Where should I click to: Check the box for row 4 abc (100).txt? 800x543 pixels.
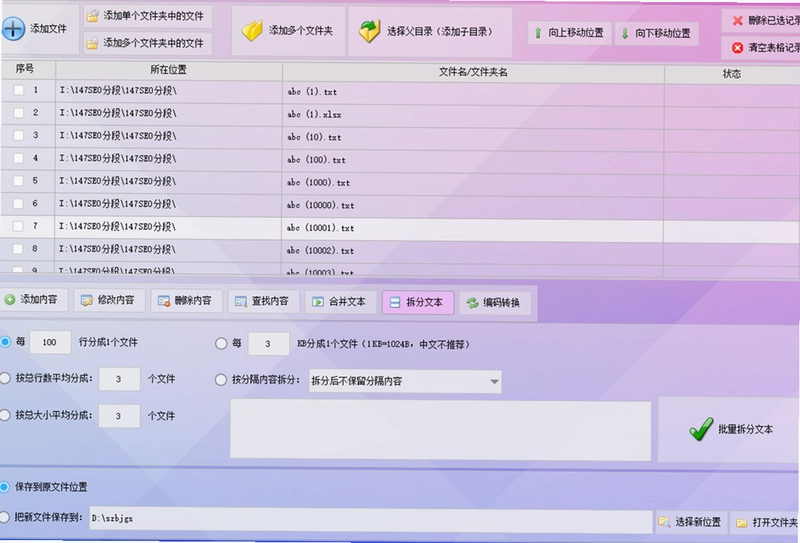[x=18, y=158]
